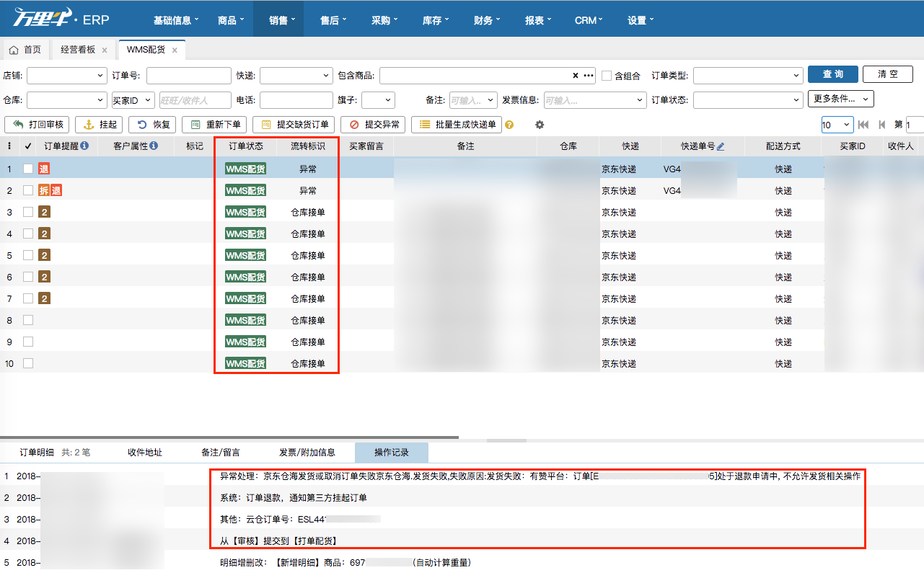Clear 包含商品 field with x icon

(x=576, y=76)
